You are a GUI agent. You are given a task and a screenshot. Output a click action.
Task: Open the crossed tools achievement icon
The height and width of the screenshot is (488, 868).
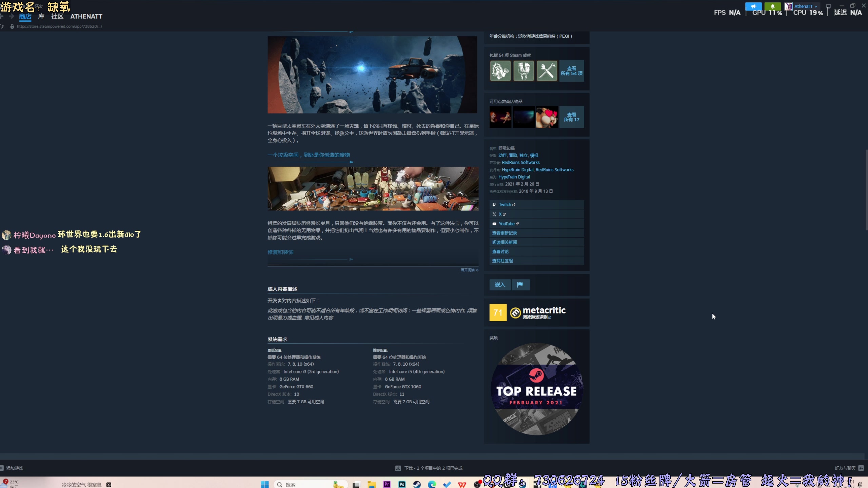coord(547,71)
